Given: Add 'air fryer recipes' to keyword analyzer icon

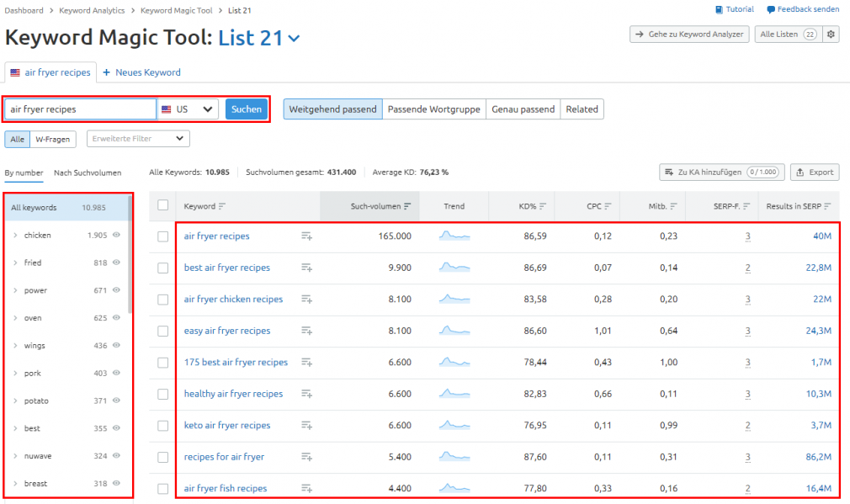Looking at the screenshot, I should (x=307, y=236).
